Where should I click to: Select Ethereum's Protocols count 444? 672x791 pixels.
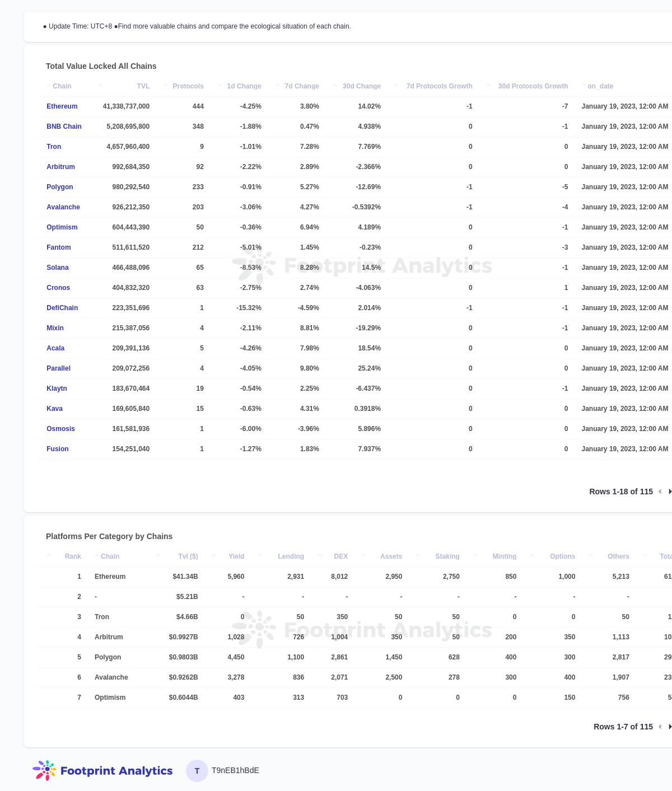tap(198, 106)
